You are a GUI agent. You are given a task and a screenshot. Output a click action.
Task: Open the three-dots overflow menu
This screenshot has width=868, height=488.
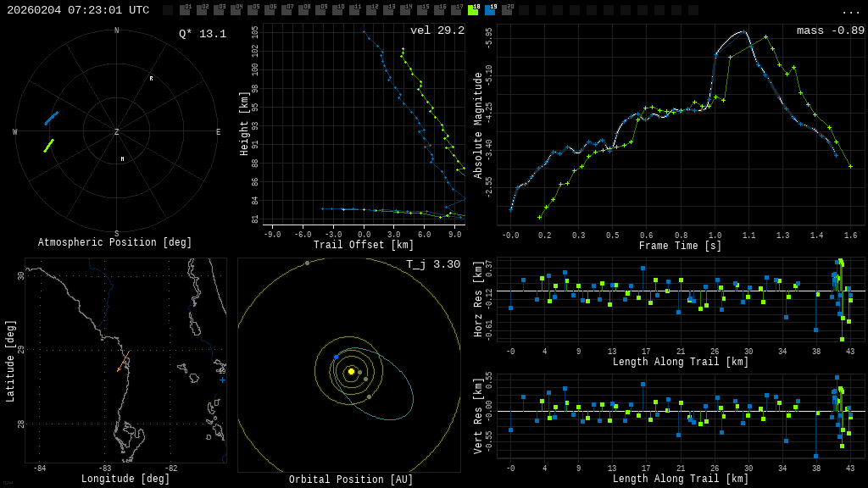850,11
